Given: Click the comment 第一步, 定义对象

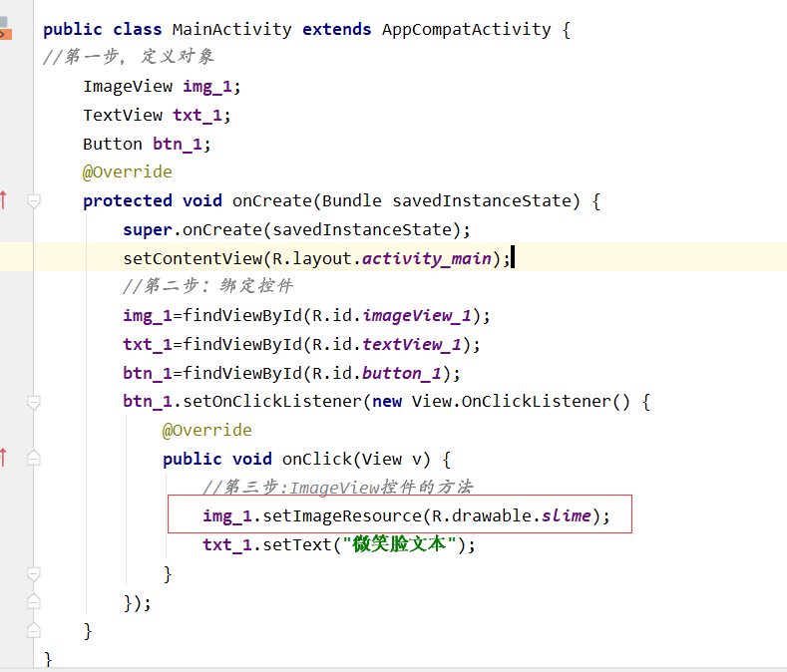Looking at the screenshot, I should [x=129, y=56].
